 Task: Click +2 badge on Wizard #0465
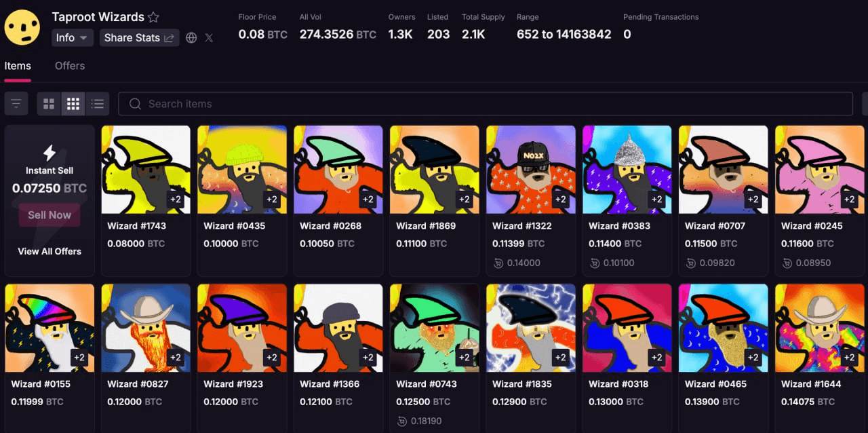pos(753,358)
